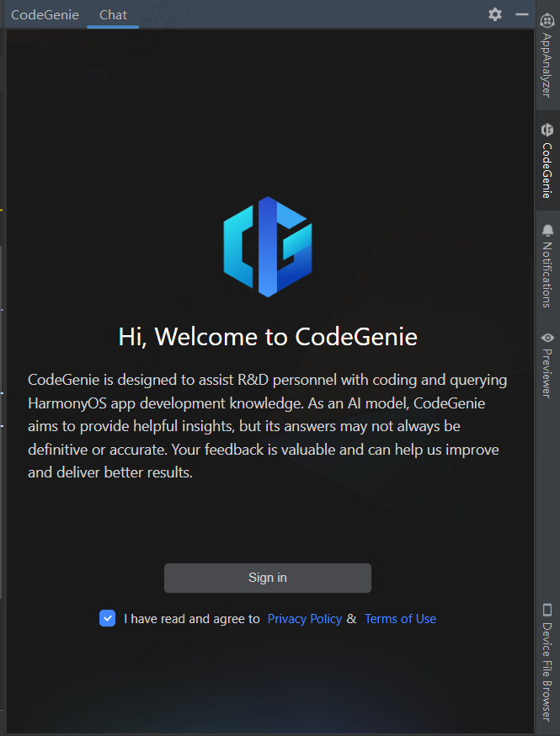
Task: Select CodeGenie in the right tool strip
Action: (547, 161)
